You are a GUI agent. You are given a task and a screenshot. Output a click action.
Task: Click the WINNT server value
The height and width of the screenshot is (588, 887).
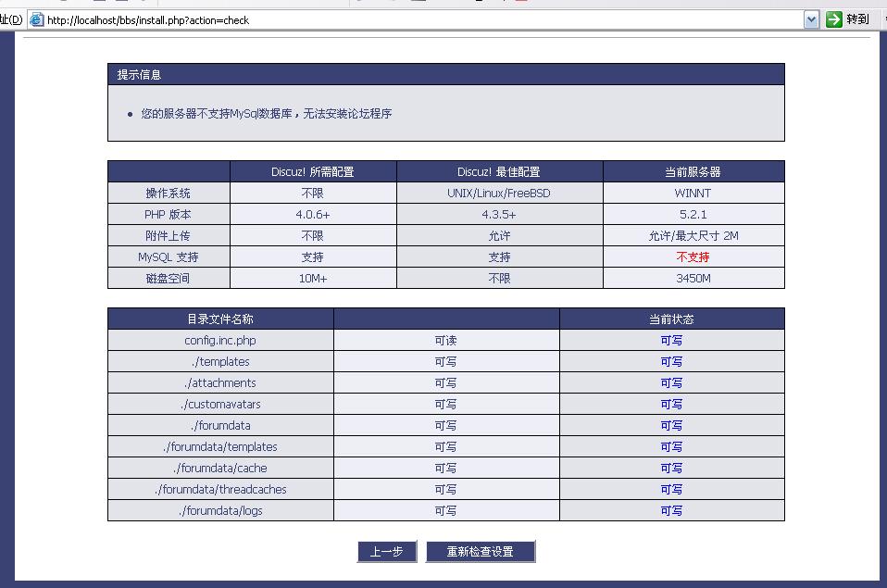(693, 193)
